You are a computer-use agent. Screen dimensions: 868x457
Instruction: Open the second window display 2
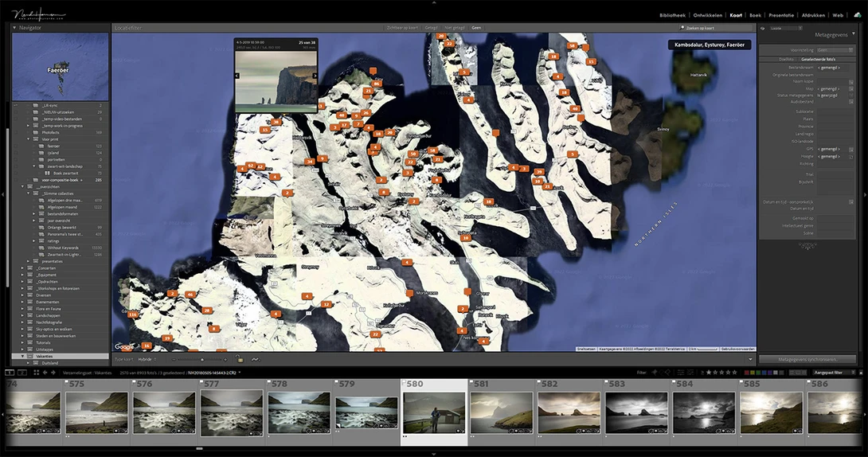pos(22,373)
